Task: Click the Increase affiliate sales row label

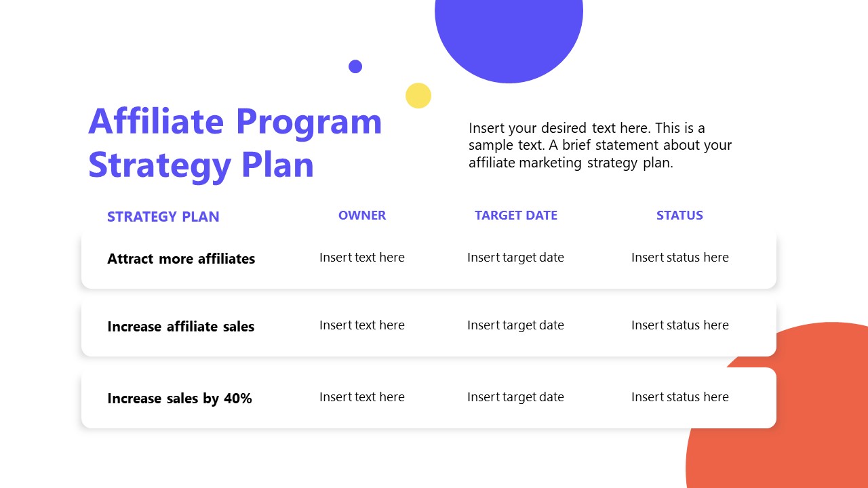Action: [x=181, y=327]
